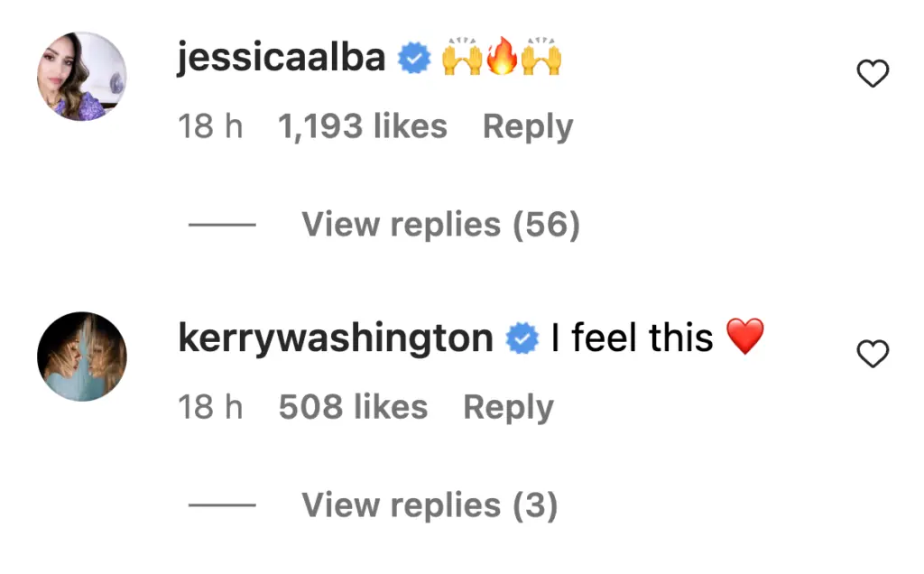
Task: Click the verified badge next to jessicaalba
Action: [x=414, y=60]
